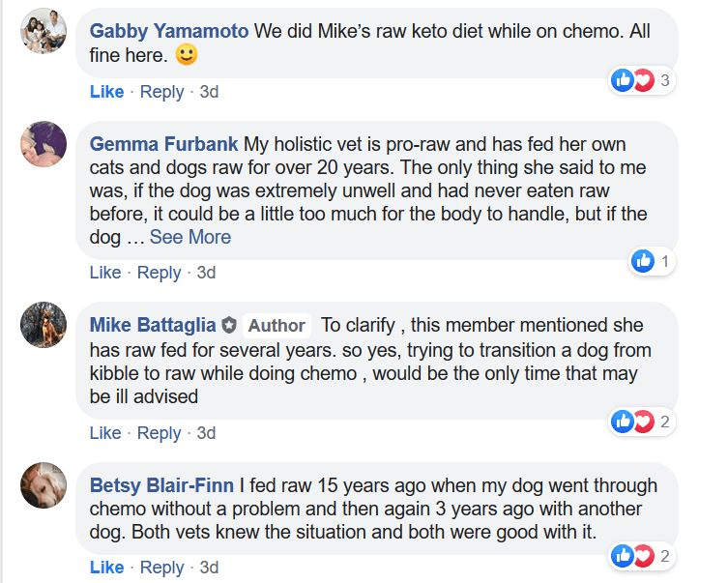Click the like reaction icon on Gemma's comment

[642, 261]
